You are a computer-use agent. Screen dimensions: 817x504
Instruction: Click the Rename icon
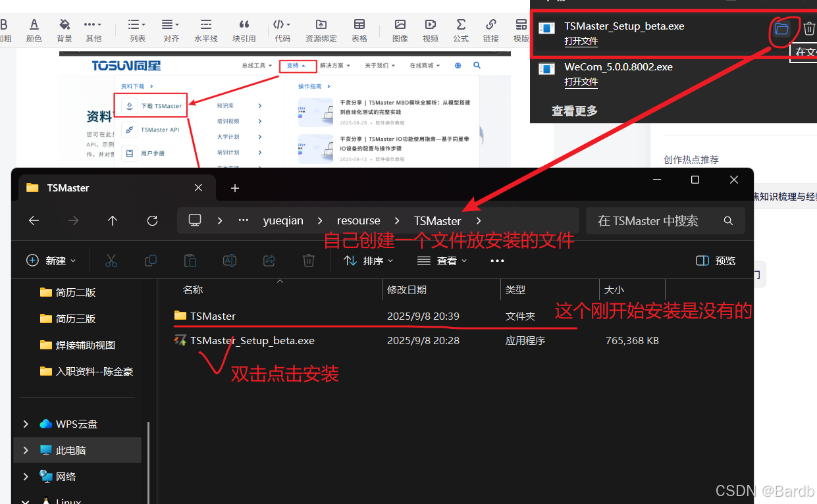pyautogui.click(x=229, y=261)
